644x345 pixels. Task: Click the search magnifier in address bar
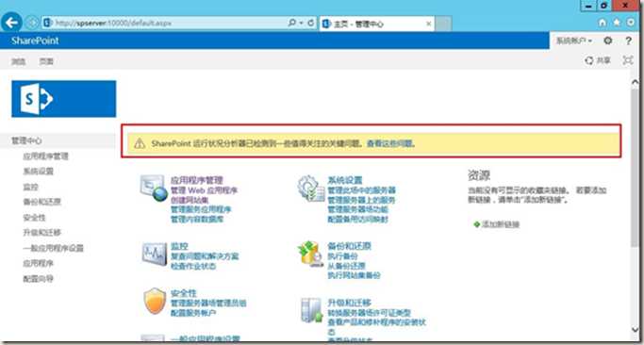(291, 23)
